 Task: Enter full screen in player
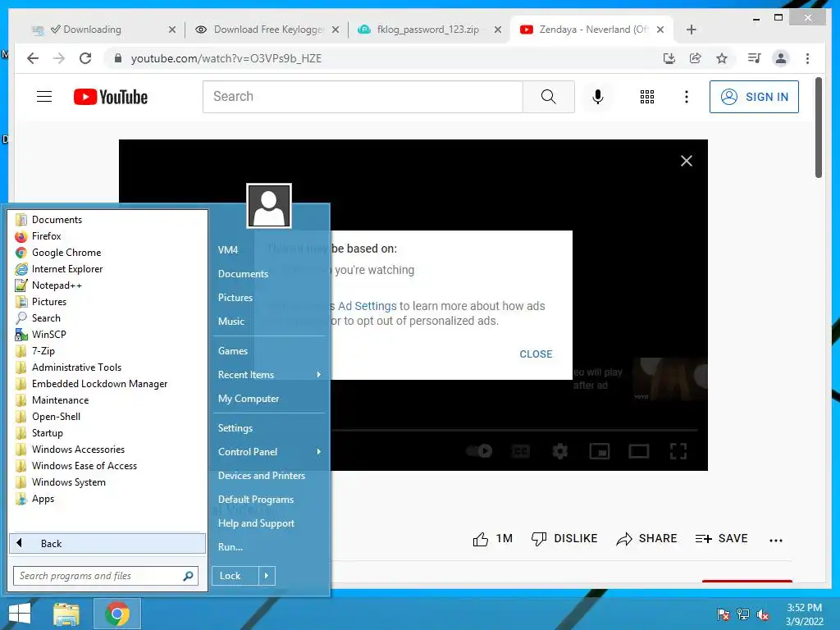pos(678,451)
